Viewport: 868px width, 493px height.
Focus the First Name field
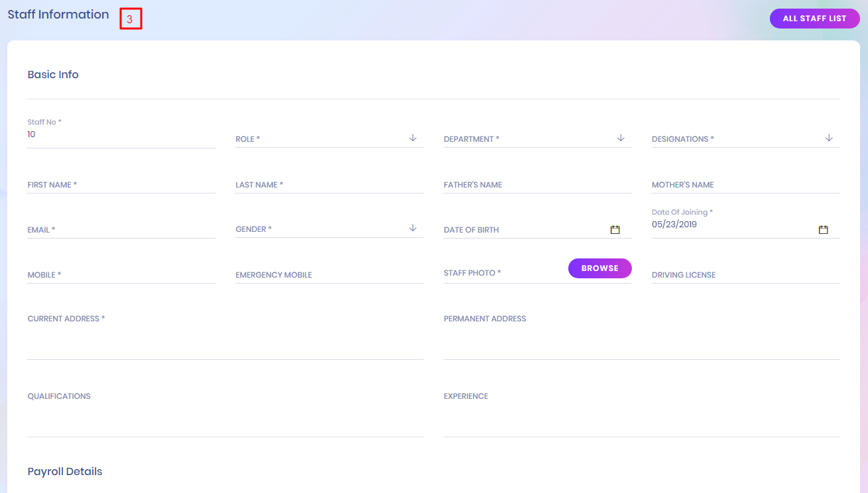coord(121,185)
